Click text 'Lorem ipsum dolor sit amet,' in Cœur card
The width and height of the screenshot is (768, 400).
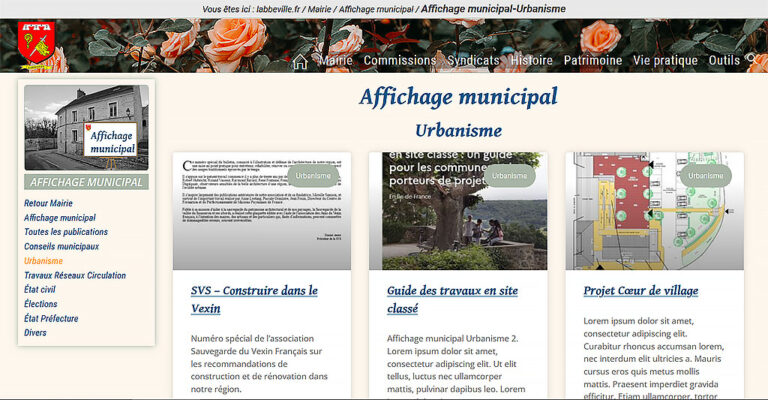point(638,321)
